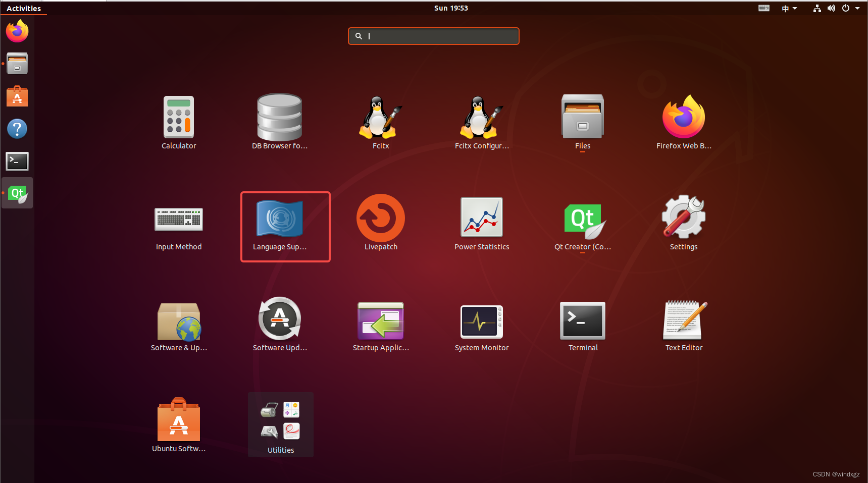The image size is (868, 483).
Task: Click Terminal icon in the dock
Action: pos(17,162)
